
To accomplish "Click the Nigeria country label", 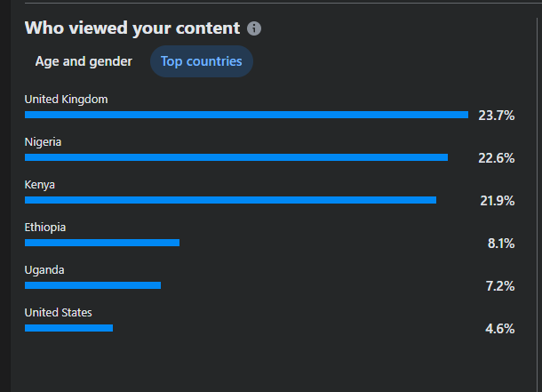I will coord(44,142).
